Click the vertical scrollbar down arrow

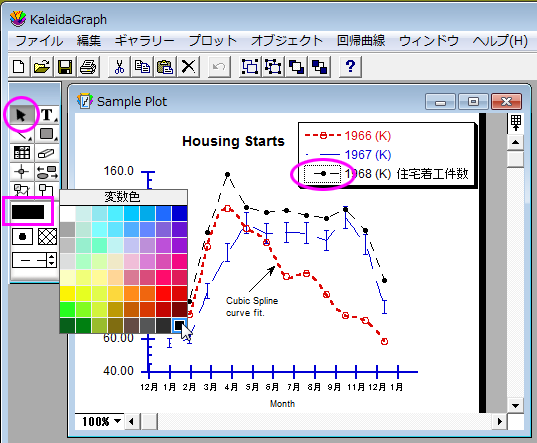(515, 406)
